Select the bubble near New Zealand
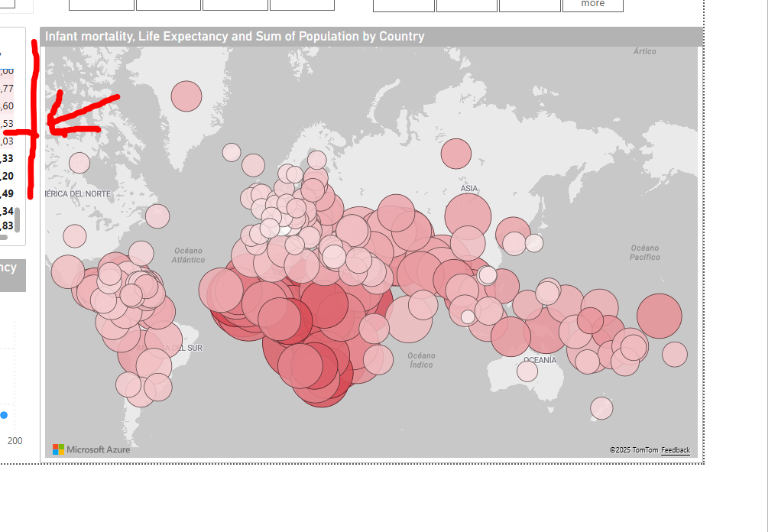 [x=601, y=408]
